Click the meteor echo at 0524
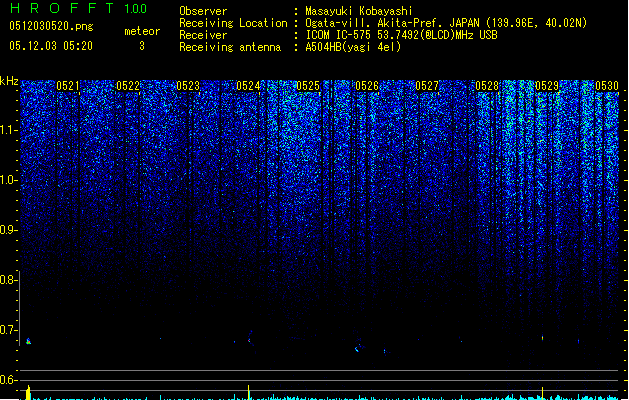The width and height of the screenshot is (629, 400). [x=250, y=339]
